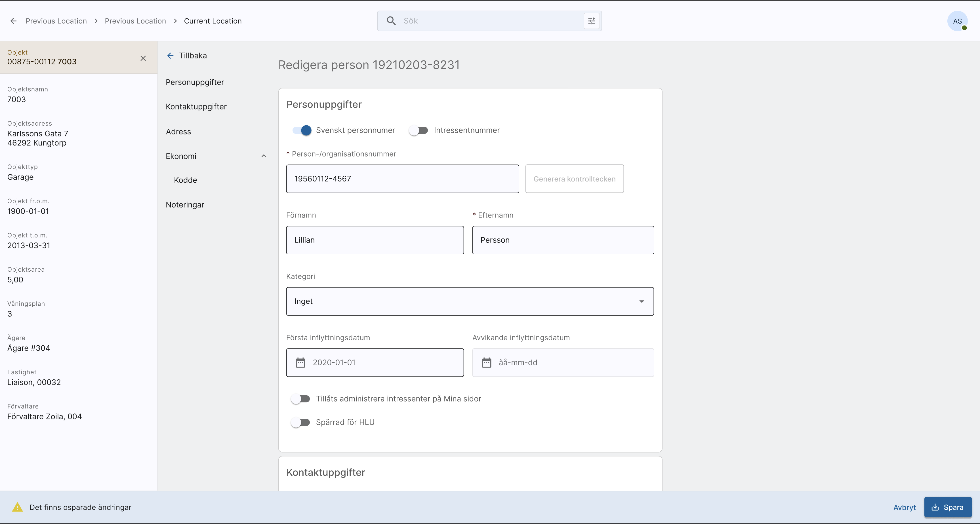980x524 pixels.
Task: Click Karlssons Gata 7 address text
Action: point(38,134)
